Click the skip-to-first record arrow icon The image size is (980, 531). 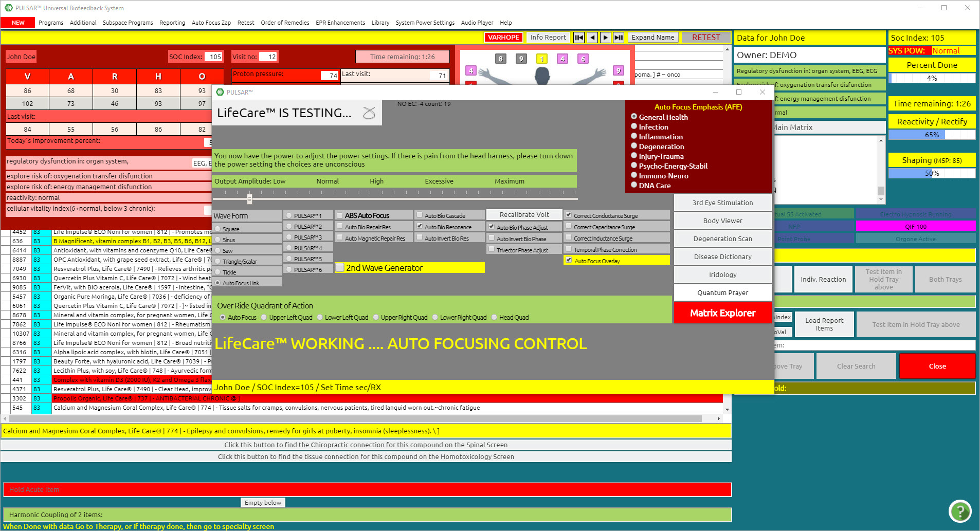tap(579, 38)
